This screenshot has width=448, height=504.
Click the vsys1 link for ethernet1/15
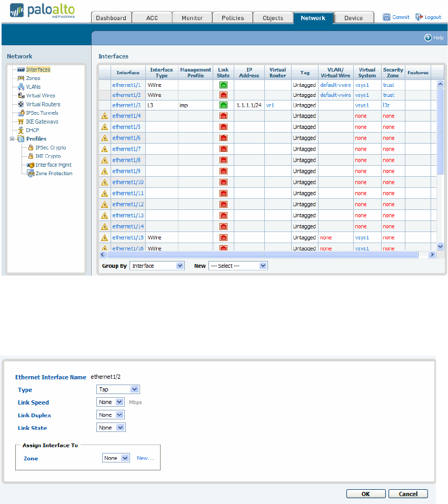pyautogui.click(x=362, y=238)
